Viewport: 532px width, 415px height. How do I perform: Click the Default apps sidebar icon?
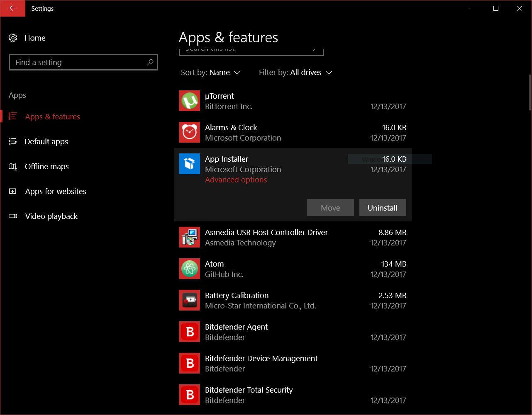[13, 141]
